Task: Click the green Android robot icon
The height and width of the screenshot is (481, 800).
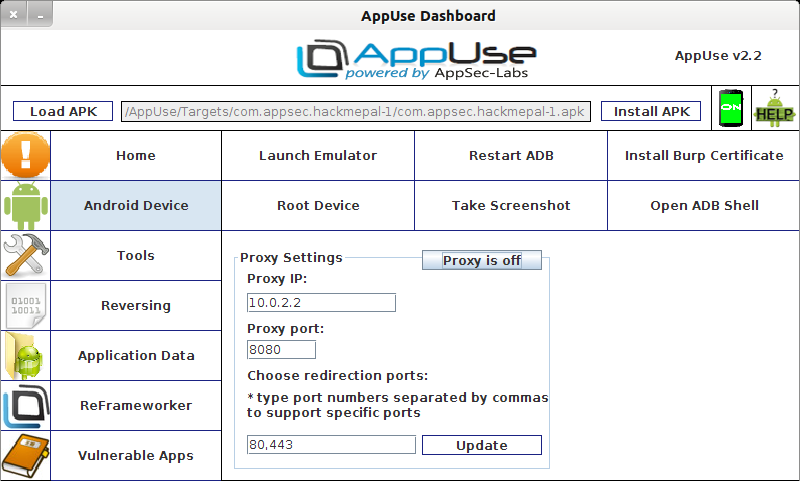Action: 26,205
